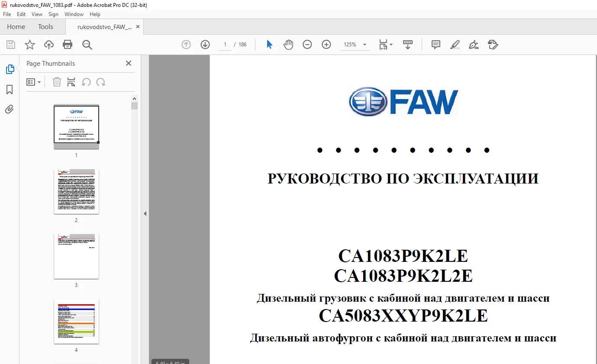Select the rukovodstvo_FAW document tab

(104, 27)
